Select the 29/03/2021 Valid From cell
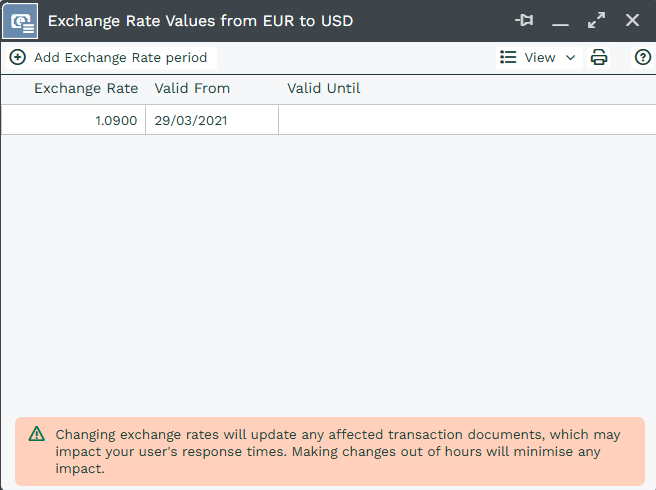656x490 pixels. (212, 121)
